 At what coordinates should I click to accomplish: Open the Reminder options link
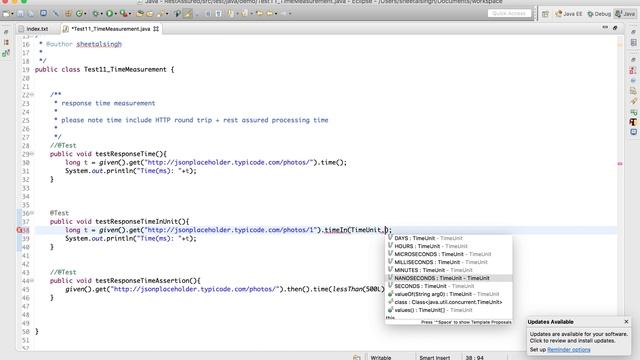[569, 350]
